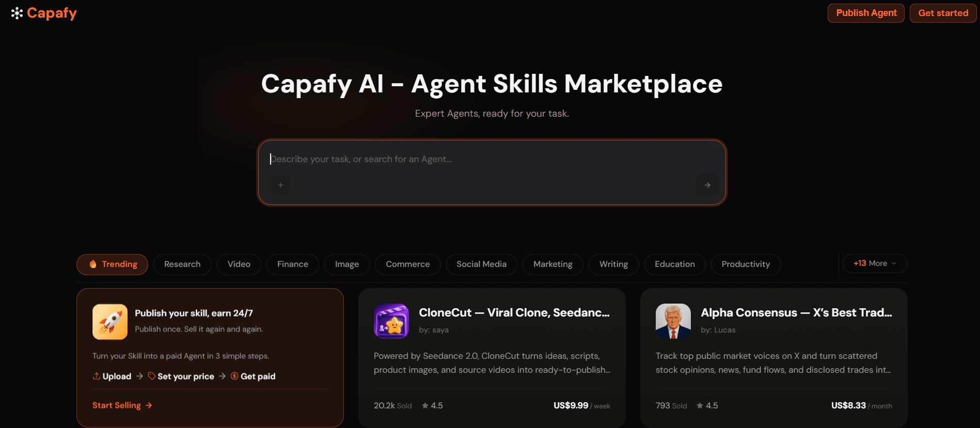The height and width of the screenshot is (428, 980).
Task: Switch to the Image category tab
Action: click(x=347, y=264)
